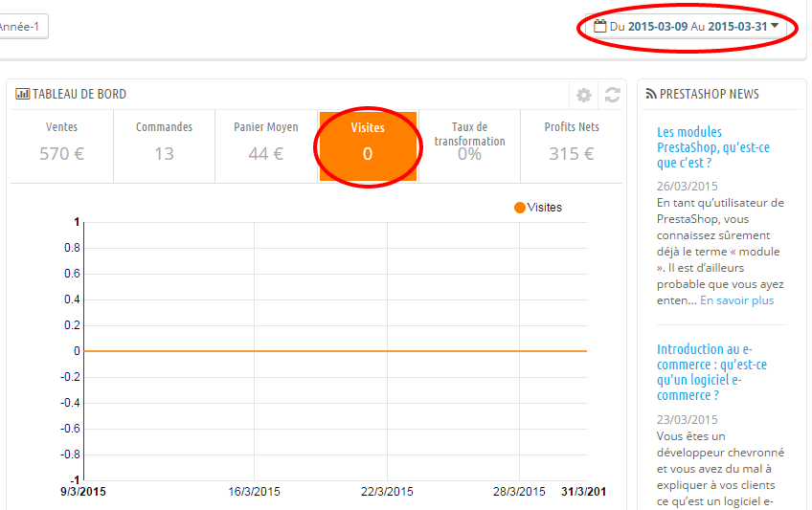Click the calendar icon in date range
The height and width of the screenshot is (510, 812).
[x=599, y=26]
